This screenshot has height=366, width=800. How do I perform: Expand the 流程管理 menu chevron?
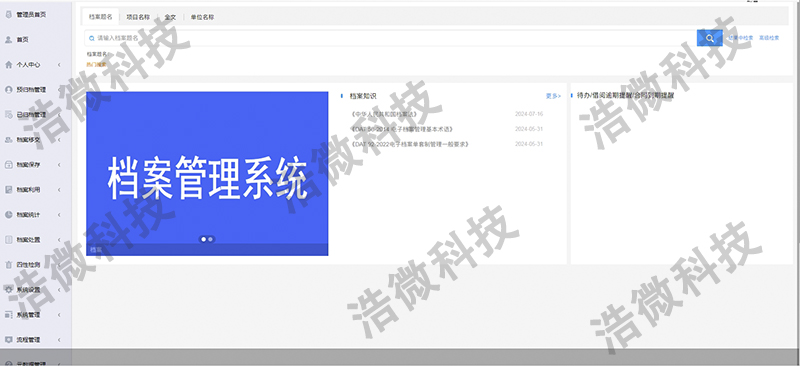click(x=59, y=339)
